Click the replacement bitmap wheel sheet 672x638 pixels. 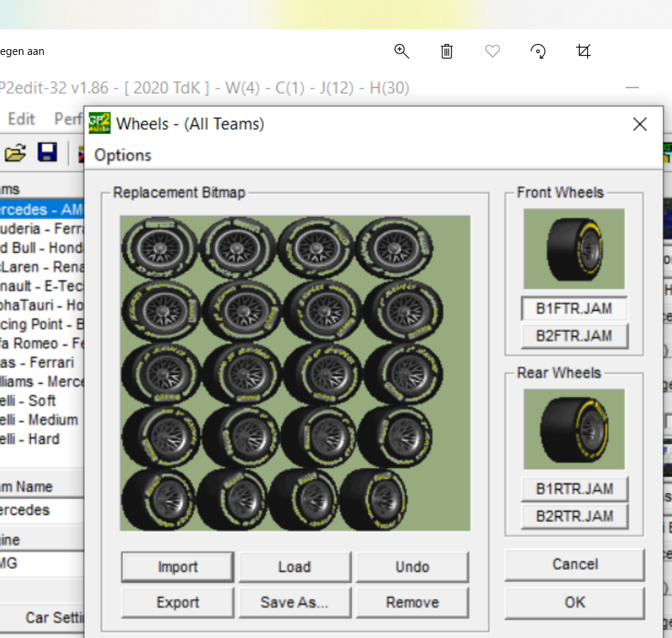point(295,373)
